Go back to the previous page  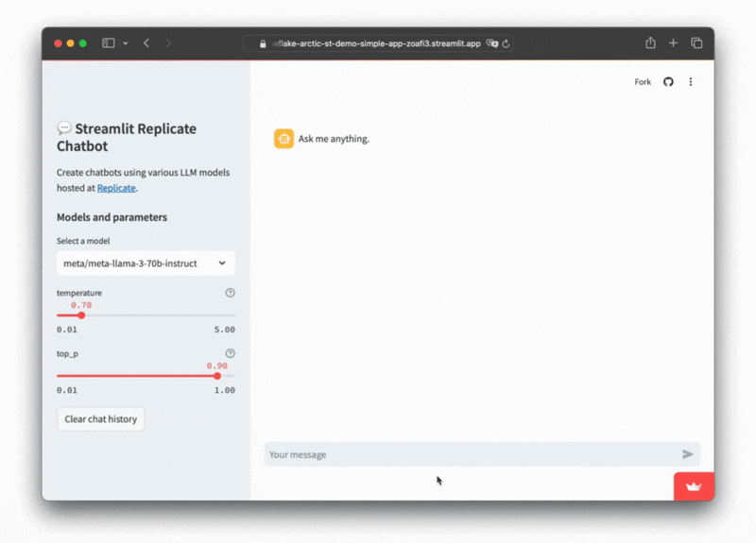coord(146,43)
